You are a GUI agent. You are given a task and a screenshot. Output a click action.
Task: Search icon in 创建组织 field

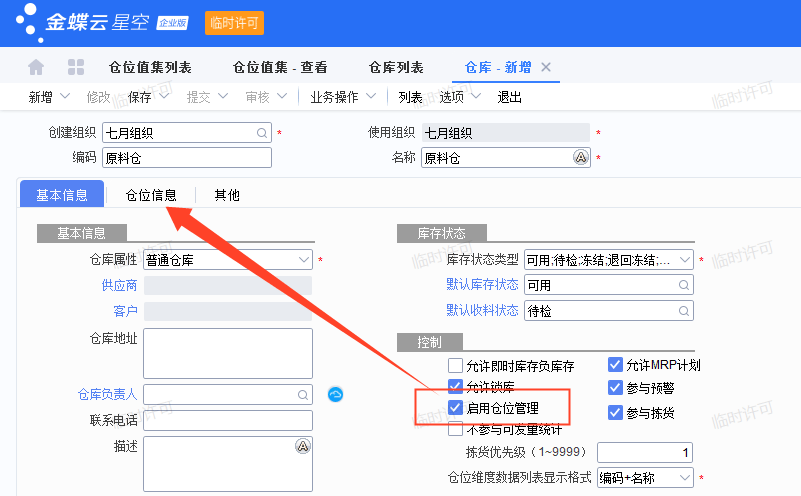(x=262, y=133)
